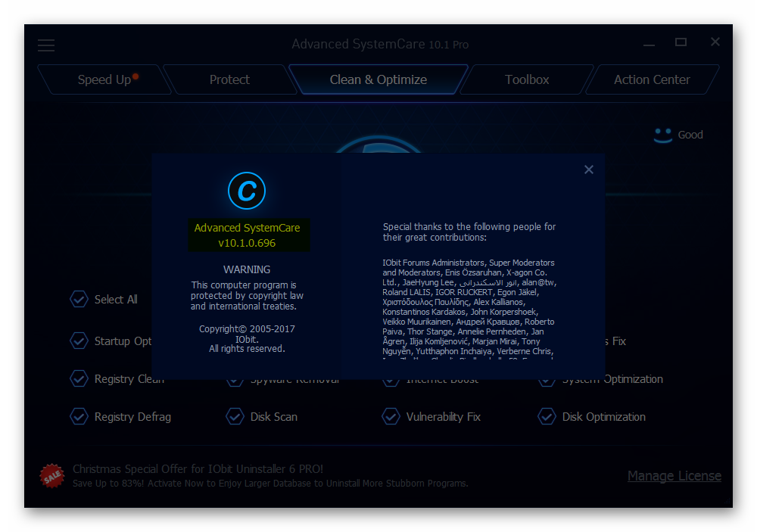Screen dimensions: 757x532
Task: Click the red SALE badge icon
Action: click(x=51, y=476)
